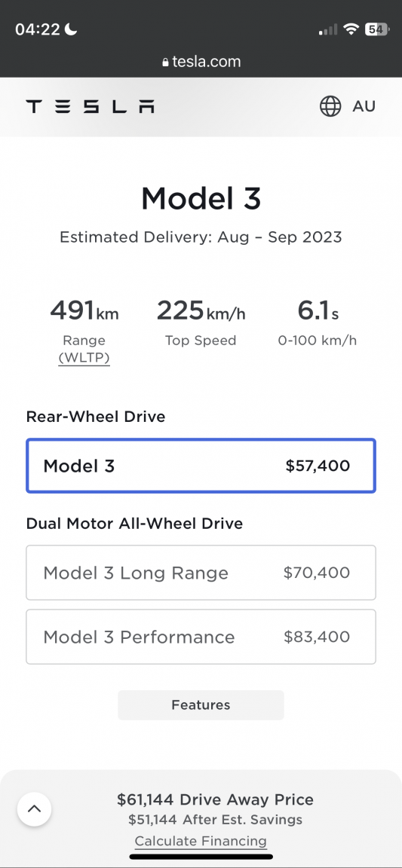Screen dimensions: 402x868
Task: Select the Model 3 Long Range option
Action: coord(201,573)
